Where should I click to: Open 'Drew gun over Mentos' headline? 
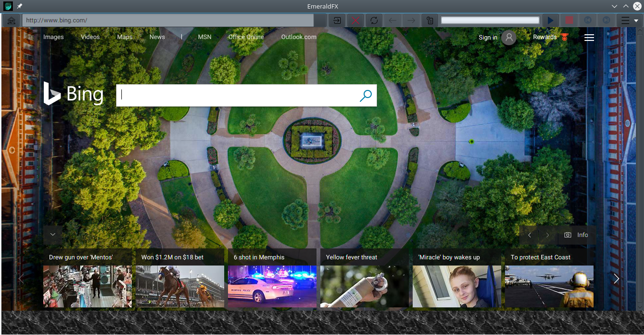81,257
